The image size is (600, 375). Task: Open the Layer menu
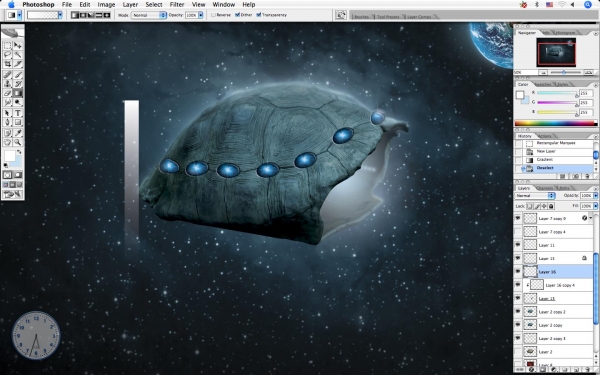tap(130, 5)
